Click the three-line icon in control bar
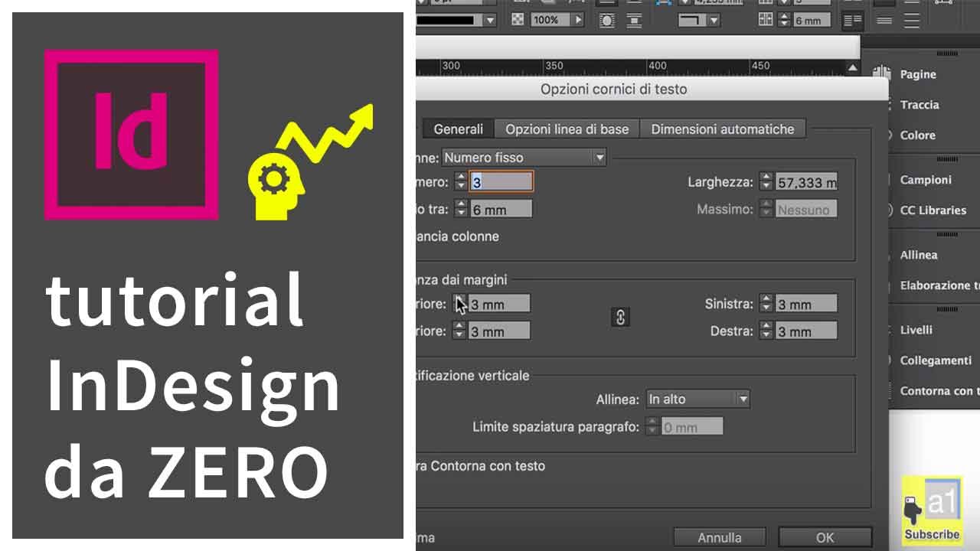The height and width of the screenshot is (551, 980). 884,21
